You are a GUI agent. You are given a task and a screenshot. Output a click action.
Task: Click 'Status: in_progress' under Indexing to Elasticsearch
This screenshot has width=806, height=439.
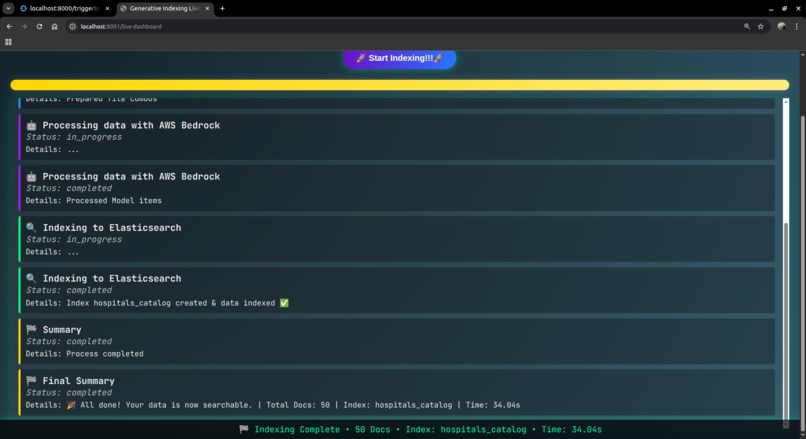74,240
